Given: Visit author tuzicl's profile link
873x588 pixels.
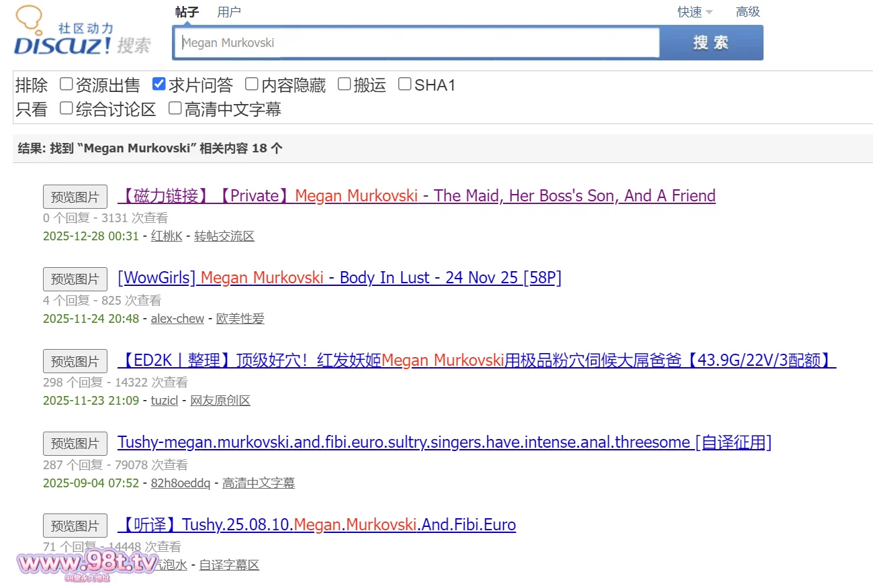Looking at the screenshot, I should (x=165, y=401).
